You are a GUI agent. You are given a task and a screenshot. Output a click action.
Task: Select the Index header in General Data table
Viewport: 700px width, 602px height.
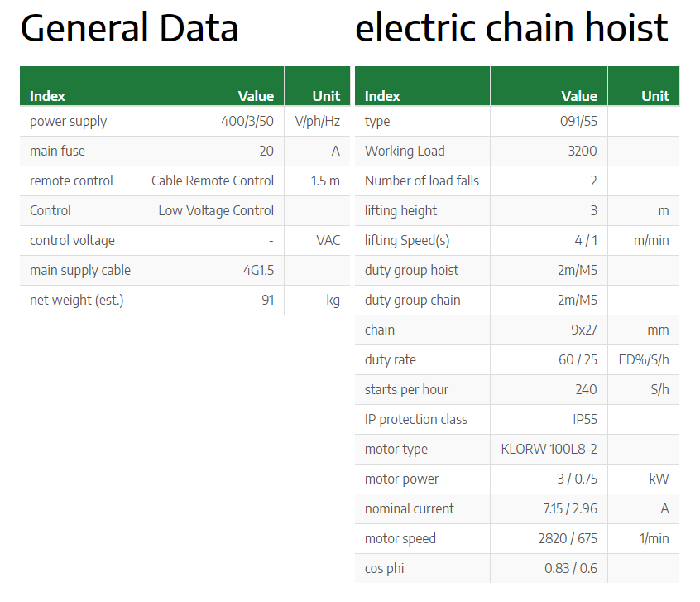pos(47,96)
